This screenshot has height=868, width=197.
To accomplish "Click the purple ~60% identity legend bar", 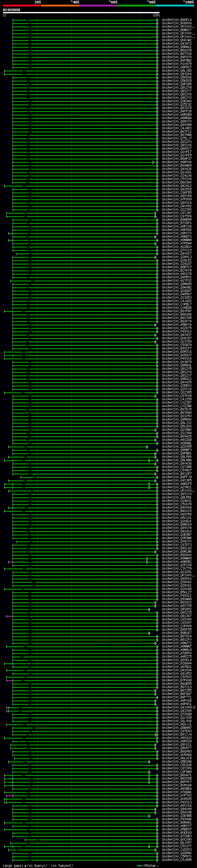I will click(99, 6).
